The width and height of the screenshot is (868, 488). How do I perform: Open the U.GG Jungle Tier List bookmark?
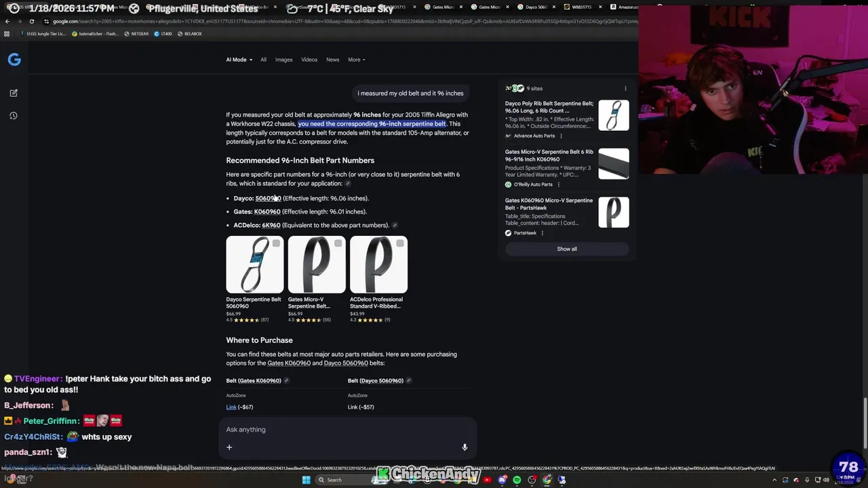(44, 34)
